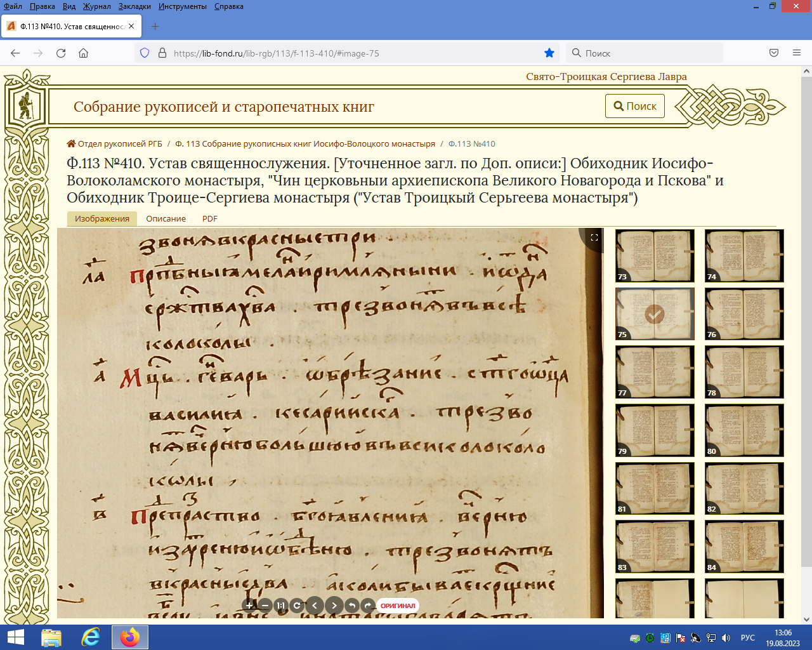This screenshot has width=812, height=650.
Task: Set the image to 1:1 scale
Action: 281,606
